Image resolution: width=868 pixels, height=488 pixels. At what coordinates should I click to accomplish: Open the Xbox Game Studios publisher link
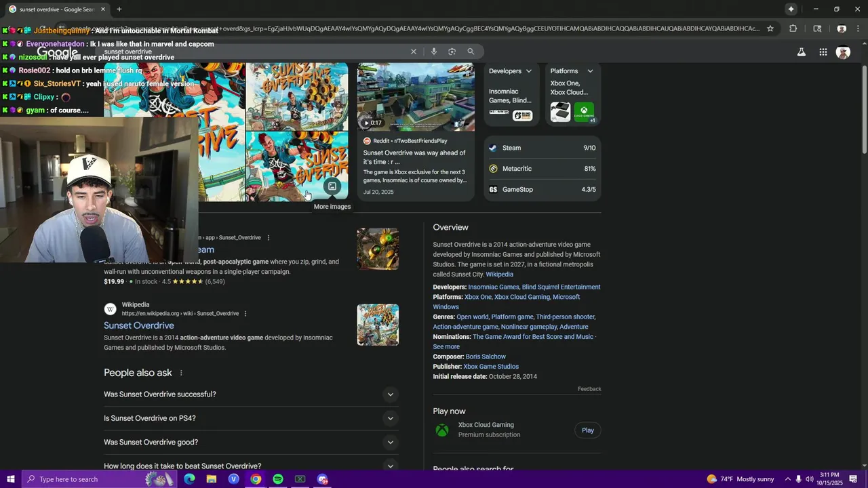491,367
